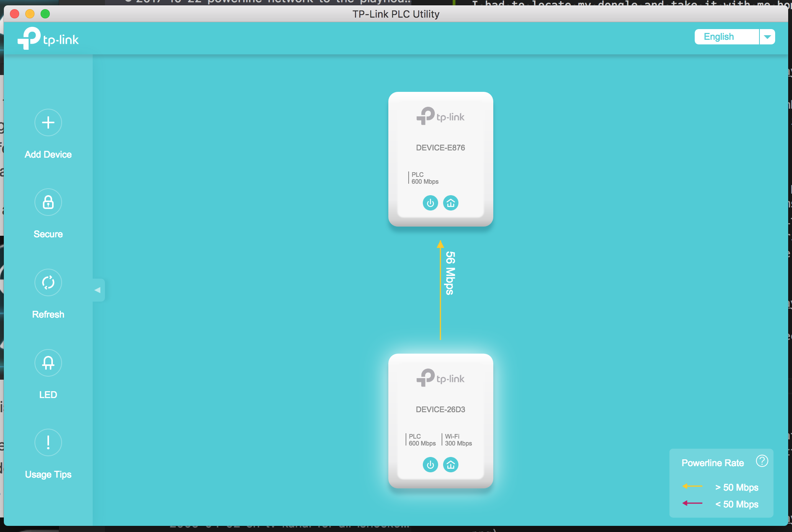The width and height of the screenshot is (792, 532).
Task: Click the tp-link logo in header
Action: point(48,38)
